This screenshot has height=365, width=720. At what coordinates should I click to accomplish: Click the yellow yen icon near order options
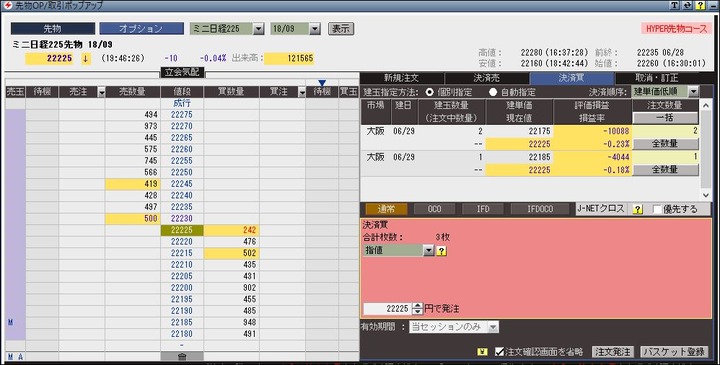click(x=482, y=352)
